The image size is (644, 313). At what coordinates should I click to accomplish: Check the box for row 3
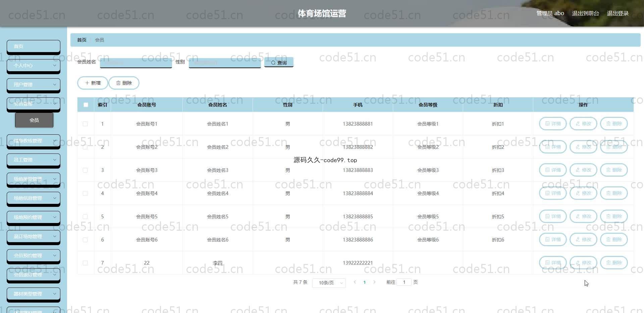coord(85,170)
